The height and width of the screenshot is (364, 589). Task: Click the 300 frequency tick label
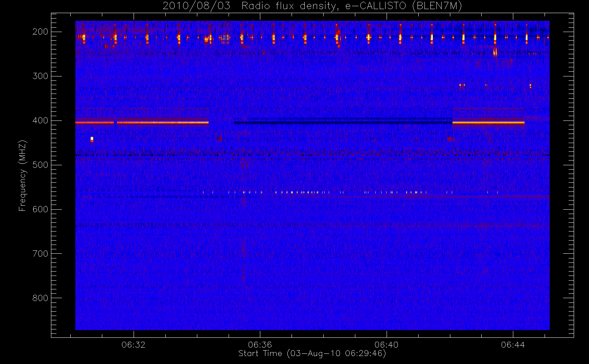coord(40,76)
